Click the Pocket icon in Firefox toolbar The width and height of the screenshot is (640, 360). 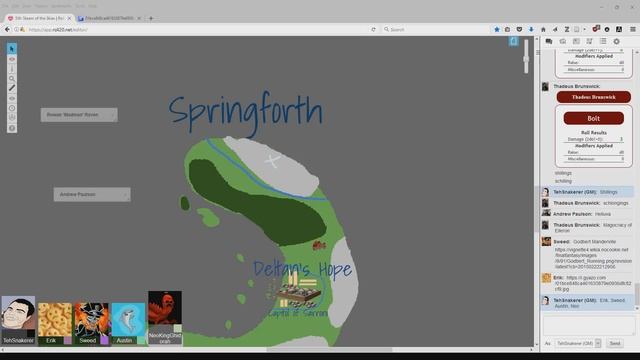(519, 29)
